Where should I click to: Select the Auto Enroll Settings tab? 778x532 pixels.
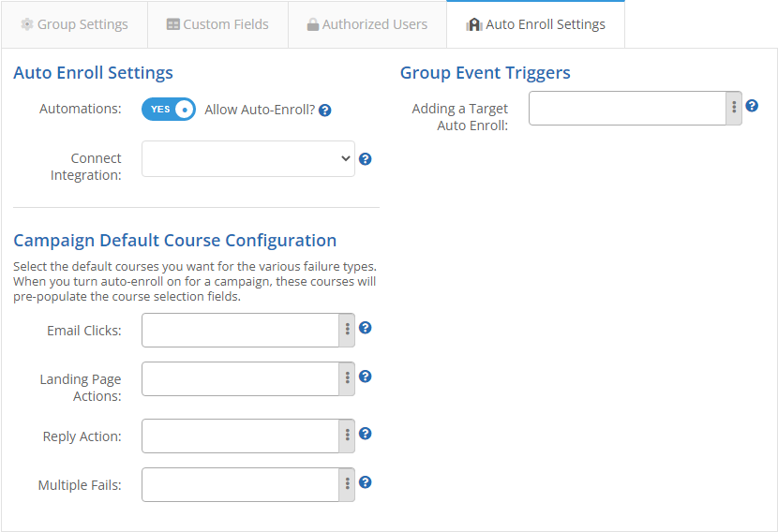click(x=535, y=24)
